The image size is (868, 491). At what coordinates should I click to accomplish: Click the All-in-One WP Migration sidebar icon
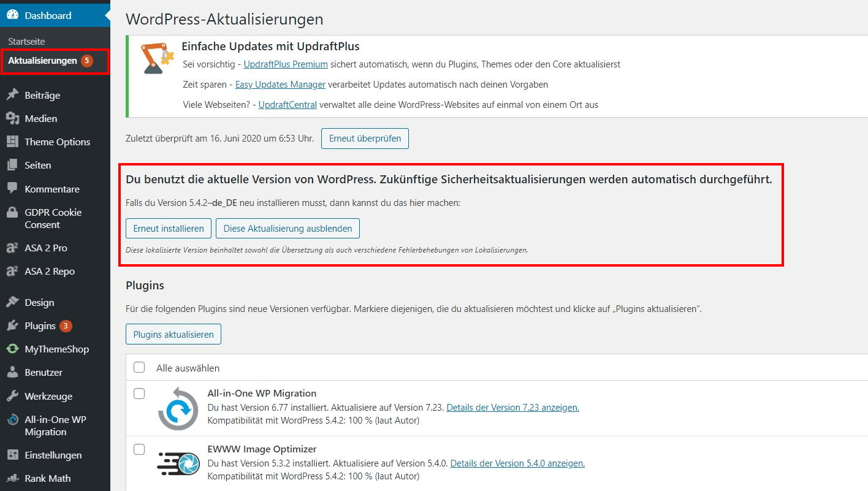(12, 420)
